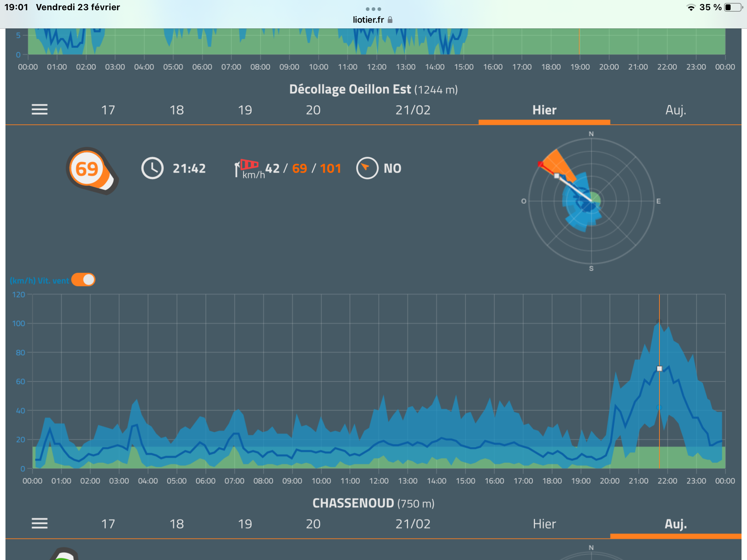Image resolution: width=747 pixels, height=560 pixels.
Task: Click the white square marker on wind chart
Action: click(x=659, y=369)
